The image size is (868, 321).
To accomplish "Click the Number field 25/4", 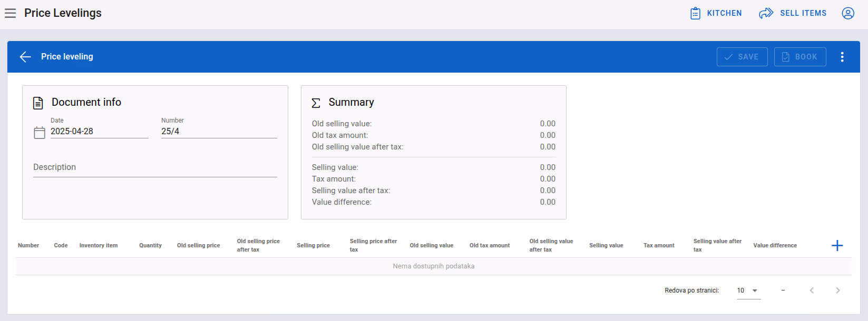I will pyautogui.click(x=219, y=132).
